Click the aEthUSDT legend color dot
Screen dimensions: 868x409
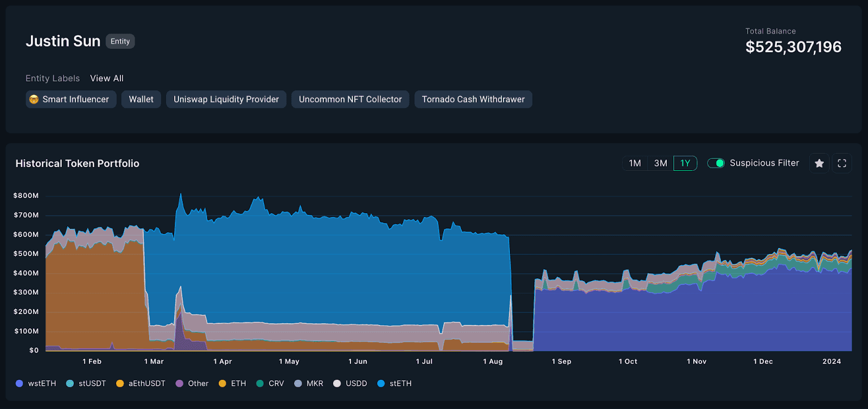coord(120,384)
